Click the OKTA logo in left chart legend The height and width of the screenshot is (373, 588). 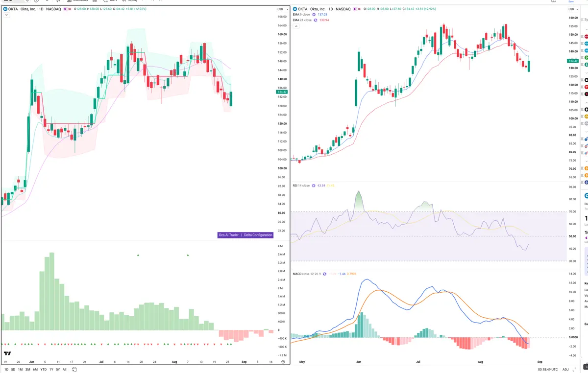click(x=5, y=9)
